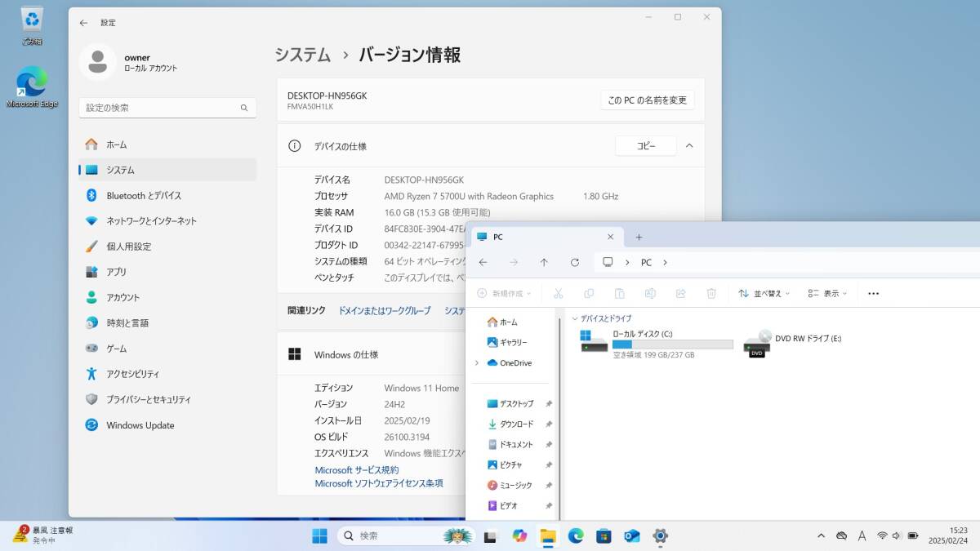
Task: Open Copilot from the taskbar
Action: point(519,535)
